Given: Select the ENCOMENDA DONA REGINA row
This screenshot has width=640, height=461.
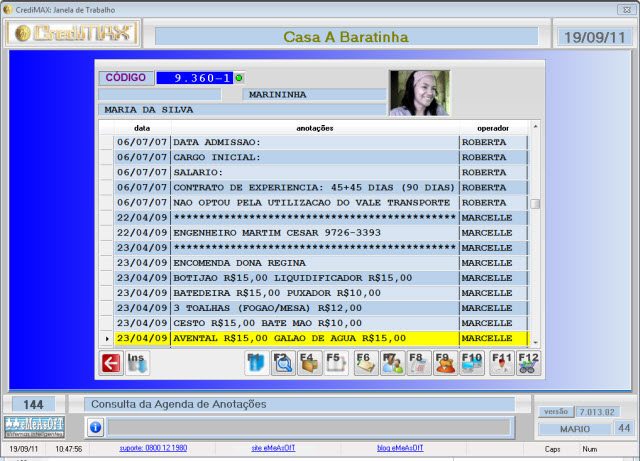Looking at the screenshot, I should [x=315, y=263].
